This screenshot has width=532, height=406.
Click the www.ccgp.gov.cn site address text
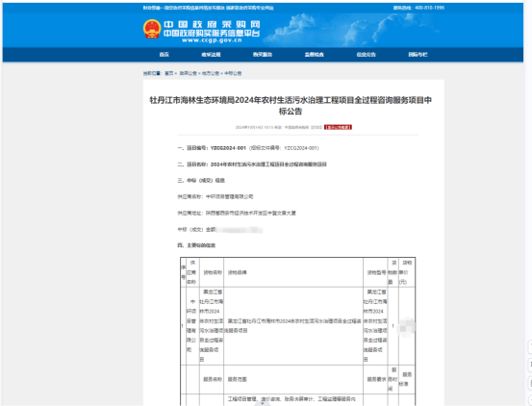pyautogui.click(x=212, y=40)
